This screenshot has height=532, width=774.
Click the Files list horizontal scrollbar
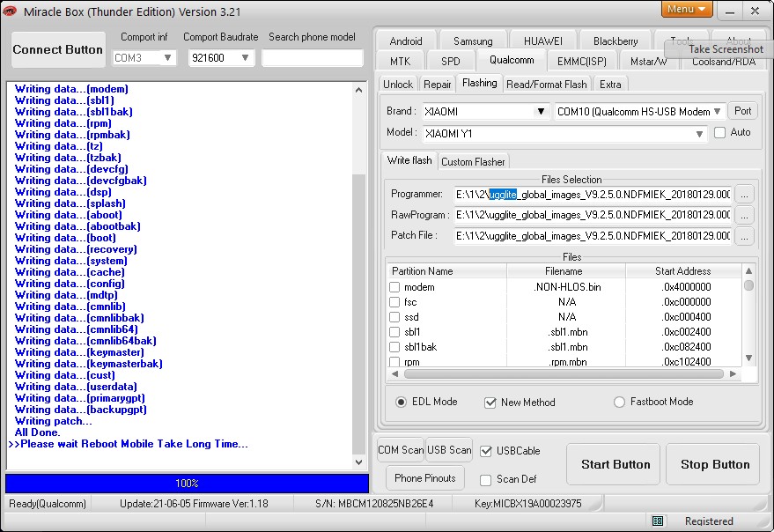coord(564,374)
